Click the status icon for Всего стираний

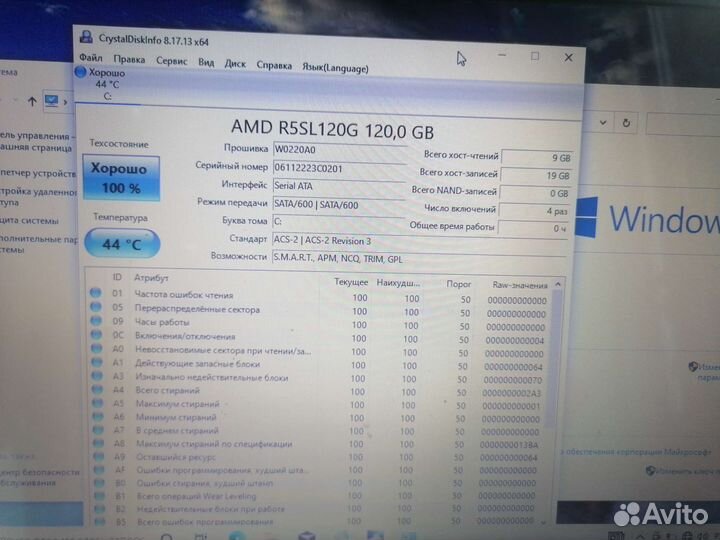[x=97, y=389]
